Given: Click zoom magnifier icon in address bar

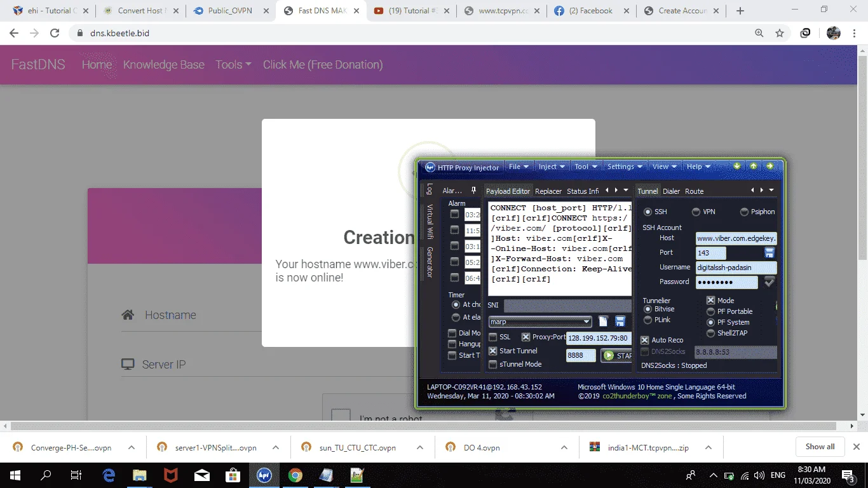Looking at the screenshot, I should (759, 33).
